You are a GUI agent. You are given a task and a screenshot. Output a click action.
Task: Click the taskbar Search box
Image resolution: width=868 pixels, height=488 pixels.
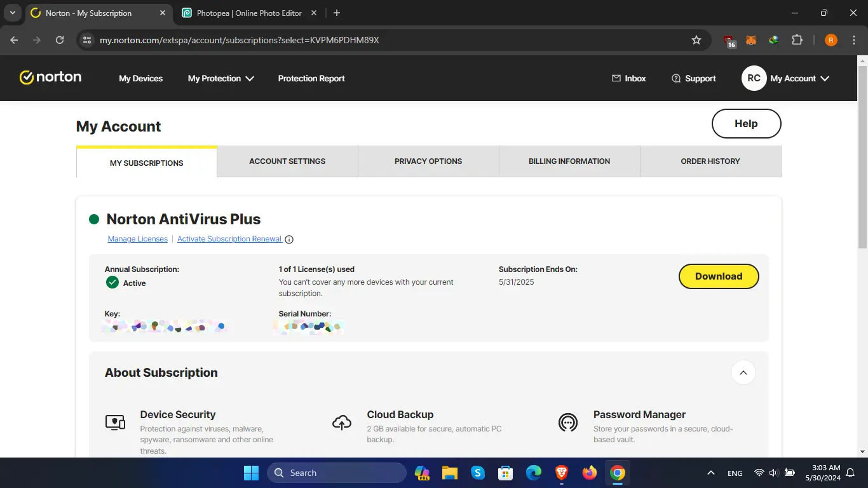coord(337,473)
